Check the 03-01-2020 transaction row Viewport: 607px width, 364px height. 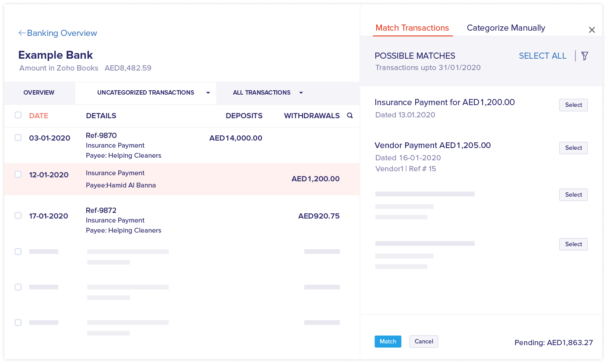(18, 138)
